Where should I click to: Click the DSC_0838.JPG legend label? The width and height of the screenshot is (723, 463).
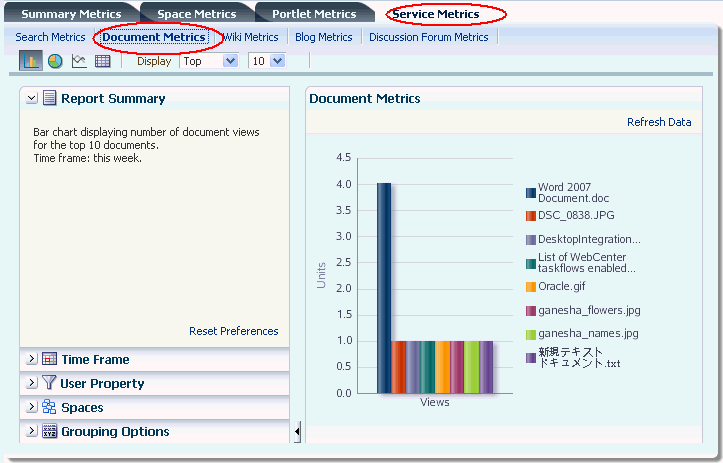(576, 215)
